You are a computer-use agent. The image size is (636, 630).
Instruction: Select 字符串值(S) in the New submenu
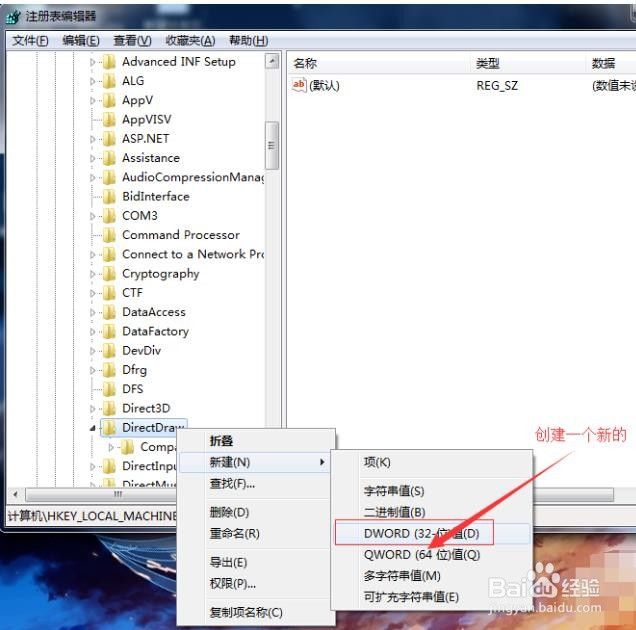tap(432, 491)
